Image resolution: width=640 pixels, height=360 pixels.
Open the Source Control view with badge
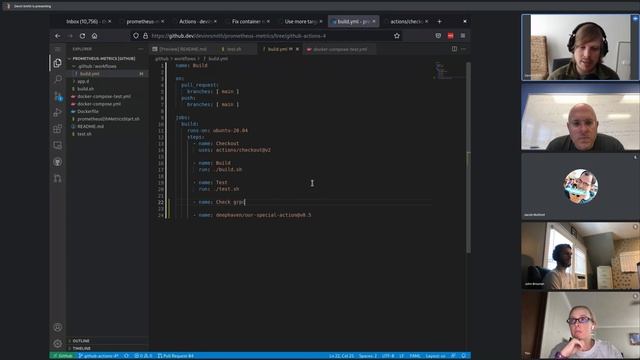pyautogui.click(x=58, y=96)
